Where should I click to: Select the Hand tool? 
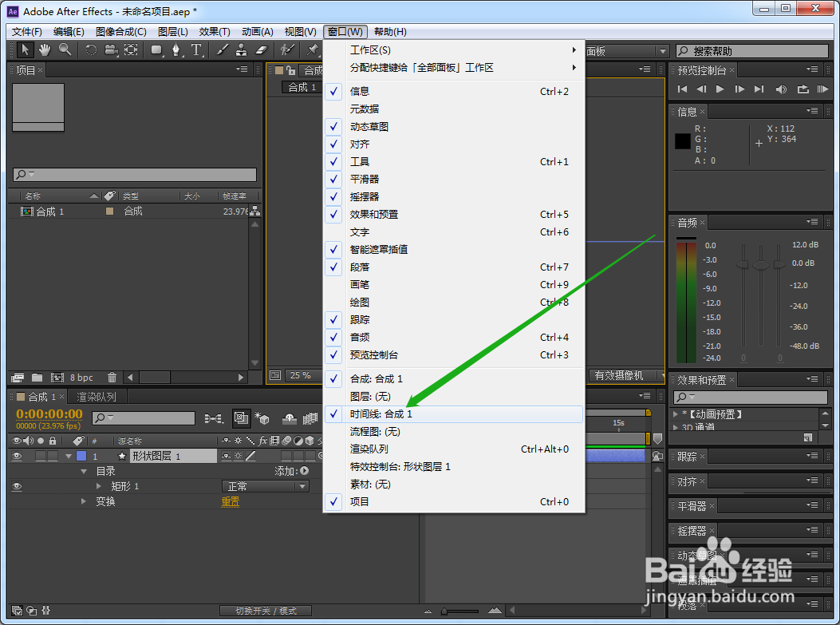click(45, 50)
